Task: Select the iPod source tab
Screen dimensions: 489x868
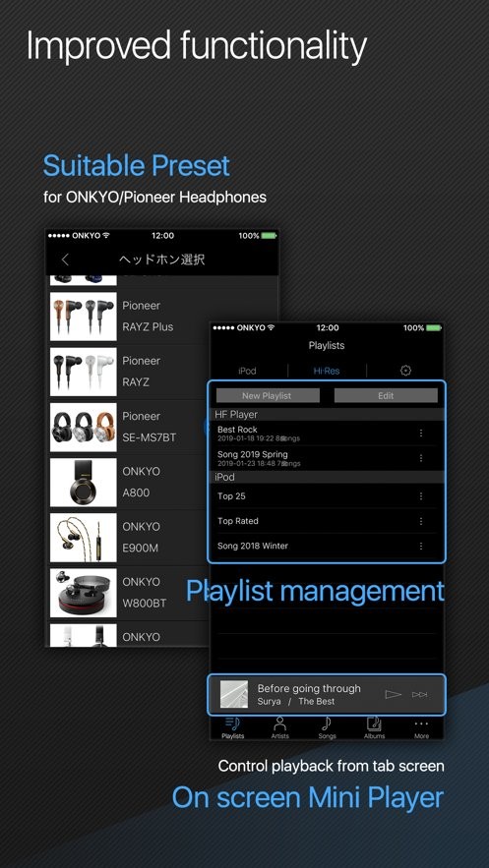Action: click(247, 371)
